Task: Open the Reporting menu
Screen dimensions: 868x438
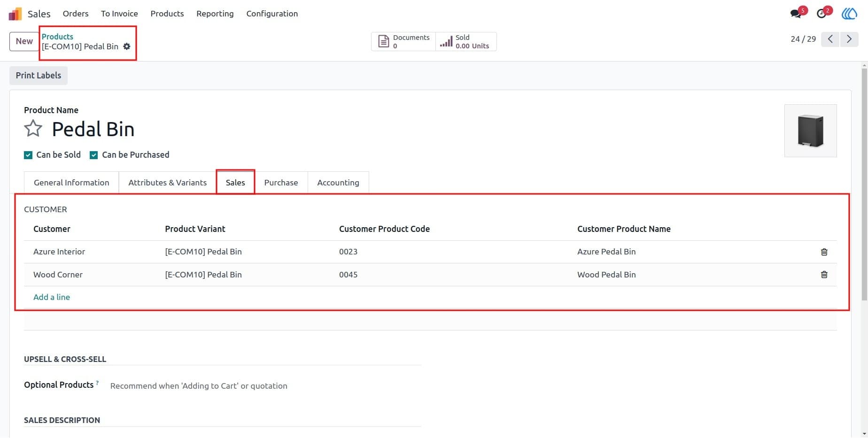Action: click(215, 14)
